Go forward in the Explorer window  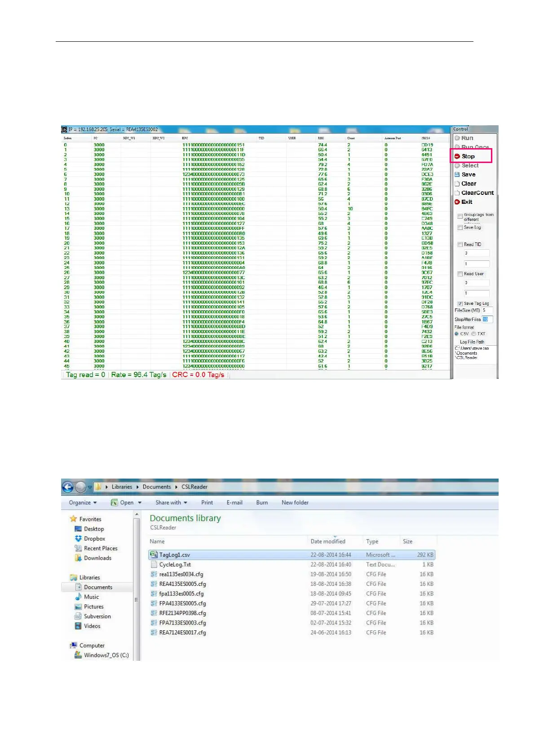coord(80,487)
